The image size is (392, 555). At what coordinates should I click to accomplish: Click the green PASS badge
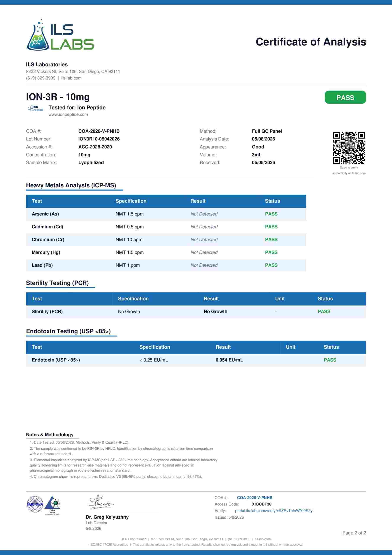coord(345,97)
